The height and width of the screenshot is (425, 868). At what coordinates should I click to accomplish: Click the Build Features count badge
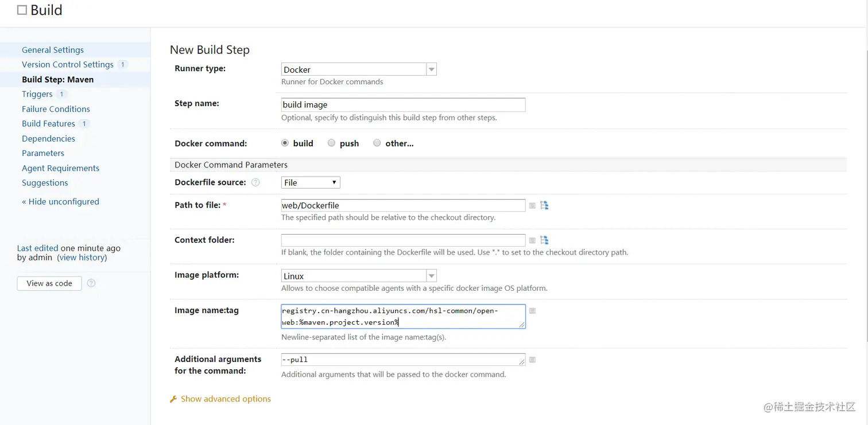[84, 123]
